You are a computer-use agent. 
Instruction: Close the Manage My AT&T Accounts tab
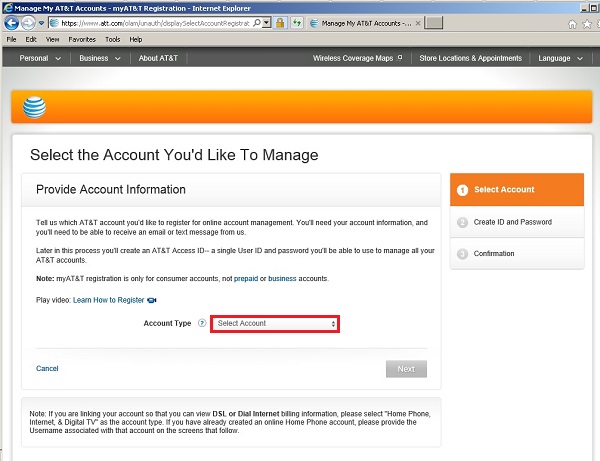[x=418, y=23]
